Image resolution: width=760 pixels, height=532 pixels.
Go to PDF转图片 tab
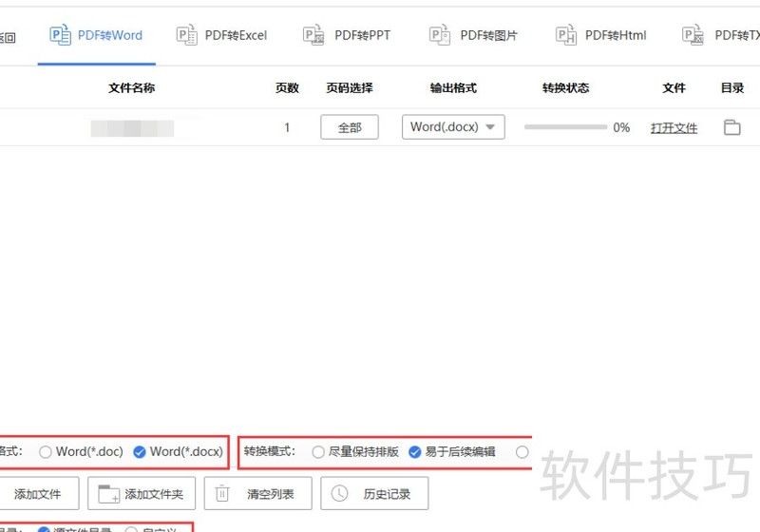(x=473, y=35)
